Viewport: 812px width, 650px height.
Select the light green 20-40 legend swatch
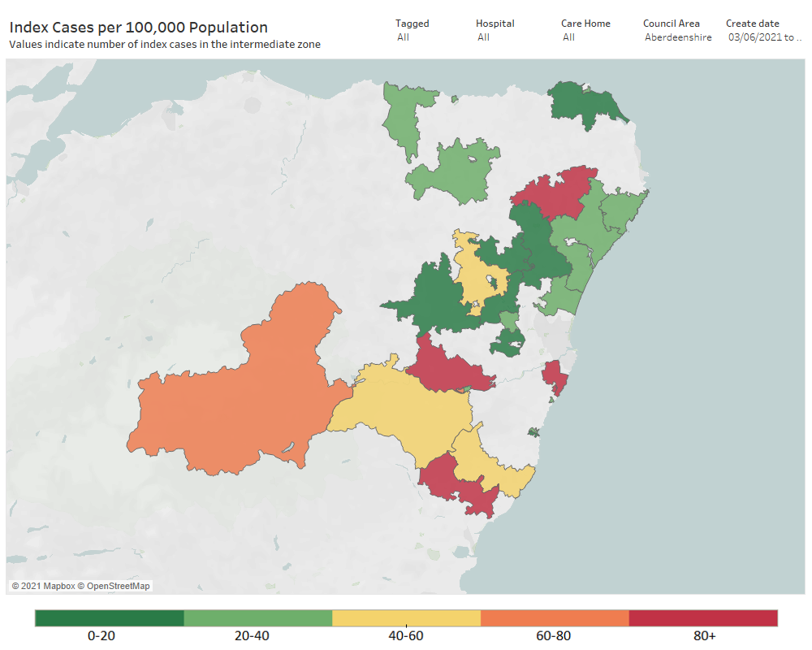point(258,617)
